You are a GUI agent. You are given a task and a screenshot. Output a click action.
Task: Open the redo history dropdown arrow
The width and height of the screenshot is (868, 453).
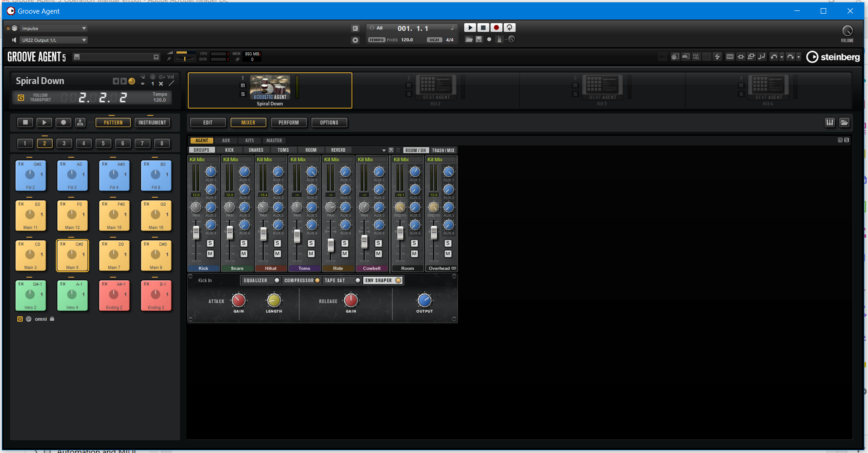[x=798, y=57]
